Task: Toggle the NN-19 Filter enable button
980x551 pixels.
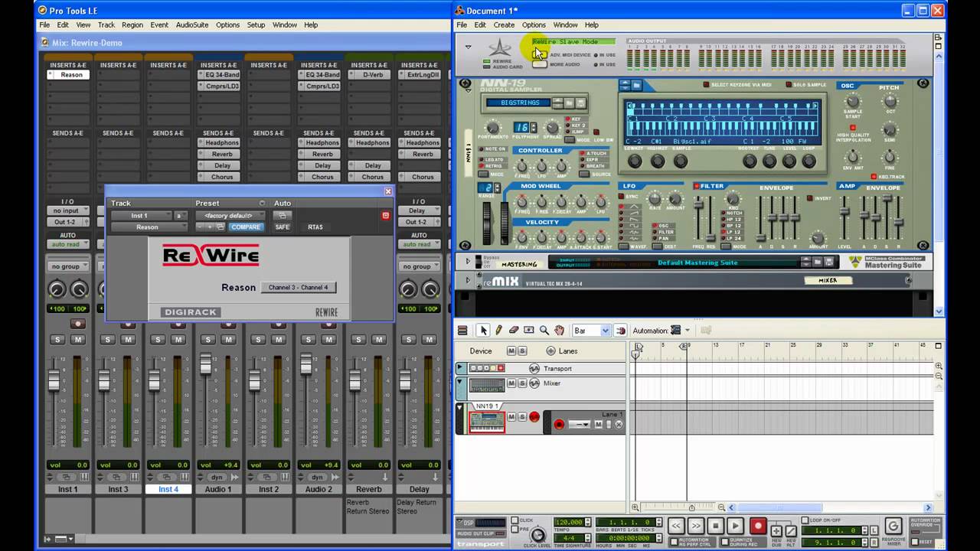Action: (697, 186)
